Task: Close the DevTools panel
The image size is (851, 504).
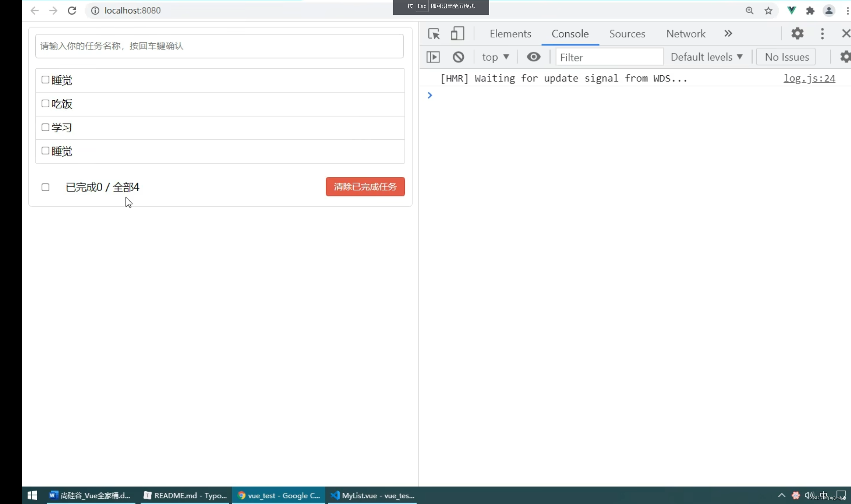Action: (x=846, y=33)
